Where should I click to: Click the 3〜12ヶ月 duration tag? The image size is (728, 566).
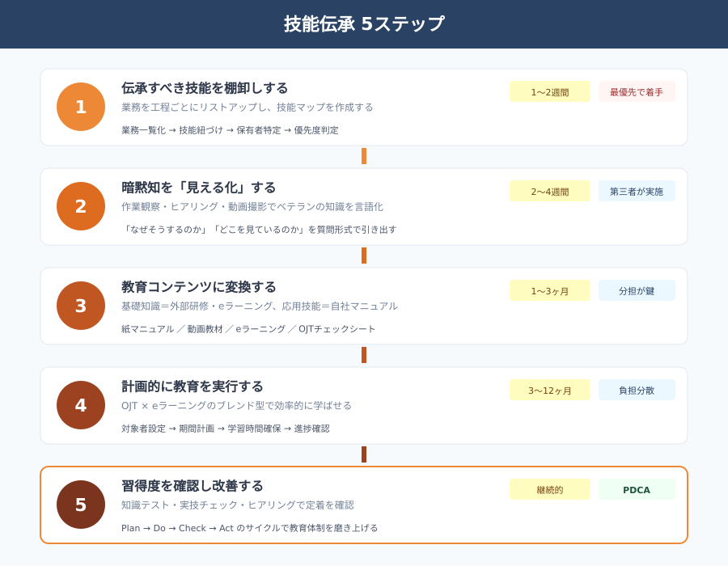(549, 391)
